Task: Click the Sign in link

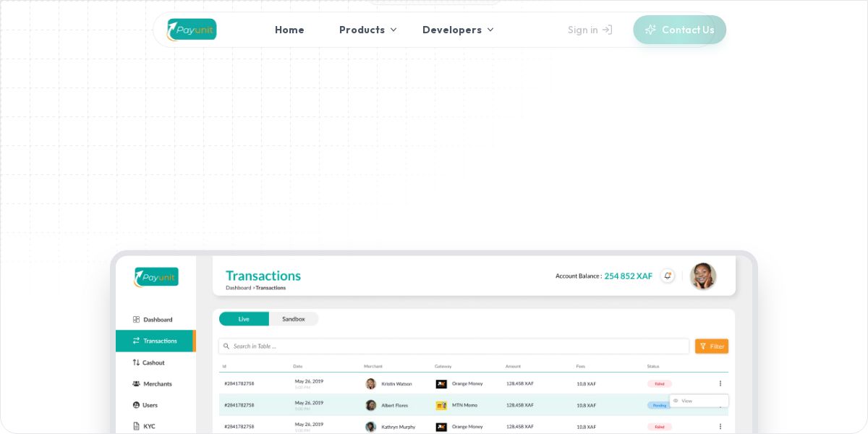Action: tap(590, 30)
